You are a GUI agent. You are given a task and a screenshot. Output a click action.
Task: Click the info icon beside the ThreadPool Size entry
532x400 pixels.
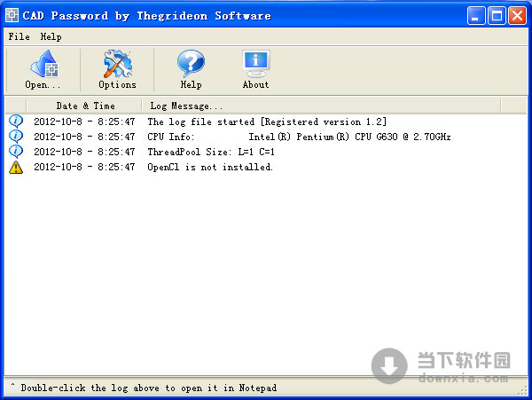(x=16, y=152)
